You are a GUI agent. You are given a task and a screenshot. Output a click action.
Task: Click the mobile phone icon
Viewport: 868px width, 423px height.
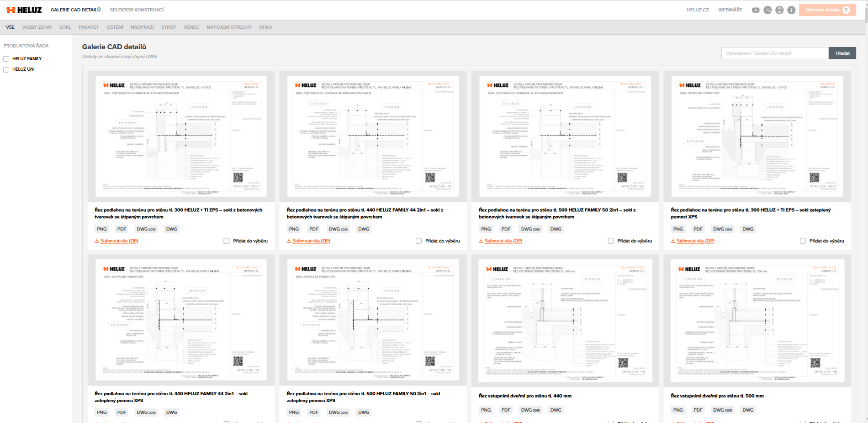[779, 10]
